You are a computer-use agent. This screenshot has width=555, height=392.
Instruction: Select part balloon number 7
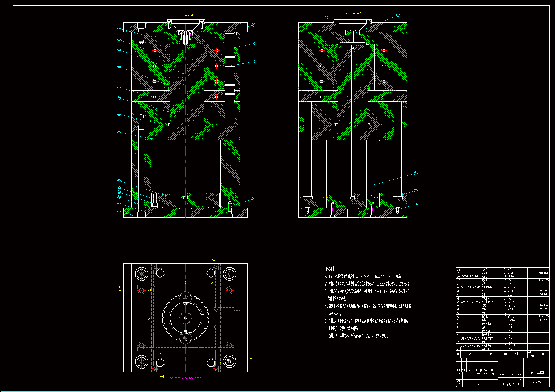pyautogui.click(x=119, y=132)
